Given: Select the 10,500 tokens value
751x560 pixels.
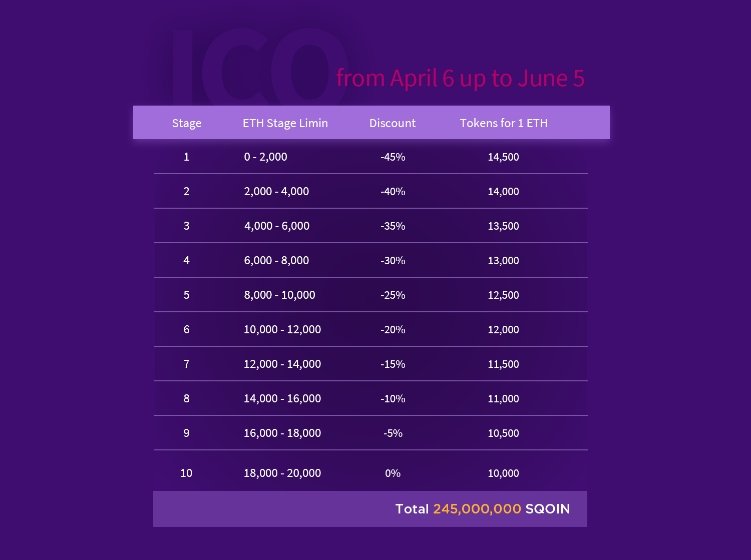Looking at the screenshot, I should (x=503, y=433).
